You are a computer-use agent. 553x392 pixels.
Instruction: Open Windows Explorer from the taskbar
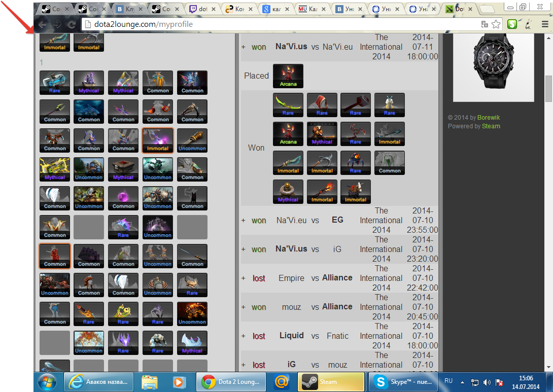pos(149,382)
